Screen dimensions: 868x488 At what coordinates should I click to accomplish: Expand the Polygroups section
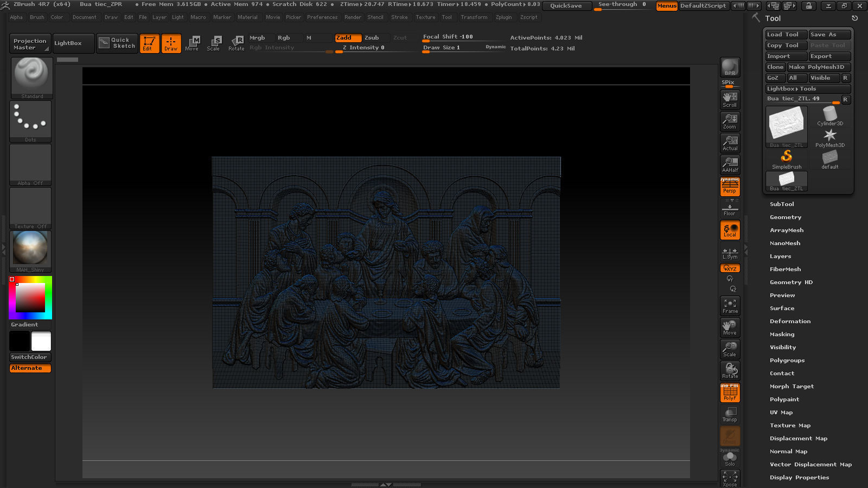[x=787, y=360]
